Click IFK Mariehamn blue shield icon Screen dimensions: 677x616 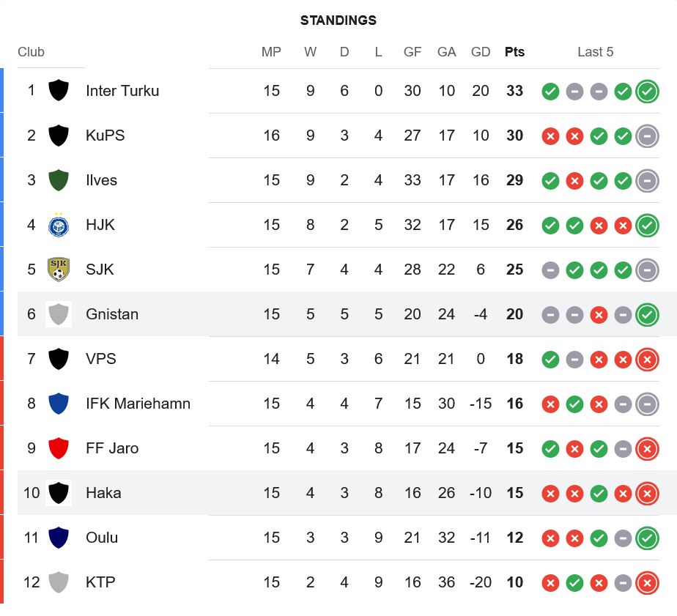[x=59, y=404]
